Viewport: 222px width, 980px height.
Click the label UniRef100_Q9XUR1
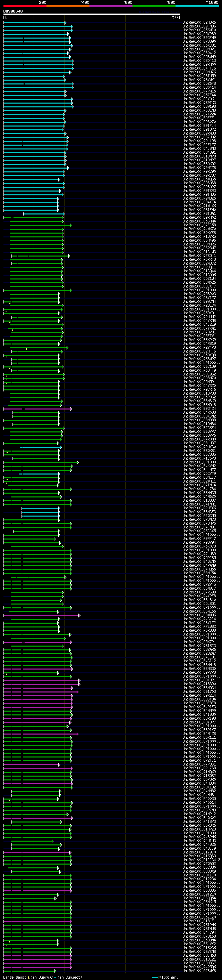click(x=199, y=680)
